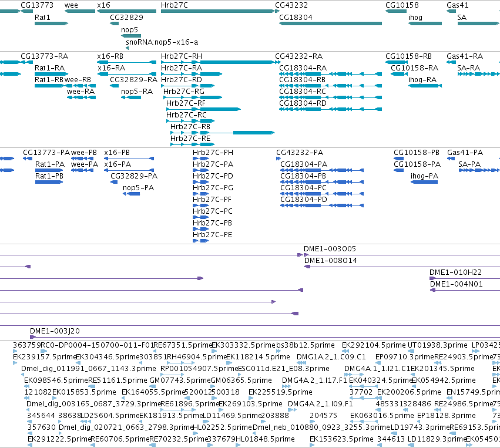Select BAC clone DME1-010H22
Image resolution: width=500 pixels, height=448 pixels.
[465, 278]
